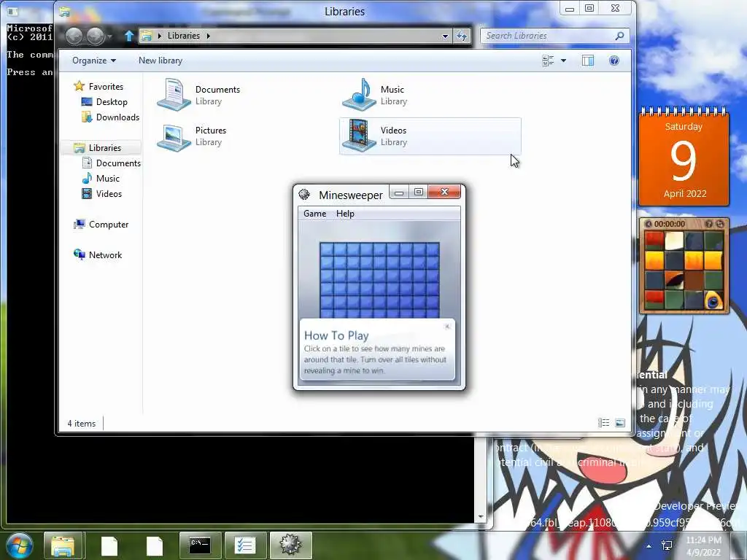Screen dimensions: 747x560
Task: Show the picture puzzle gadget solution
Action: point(709,224)
